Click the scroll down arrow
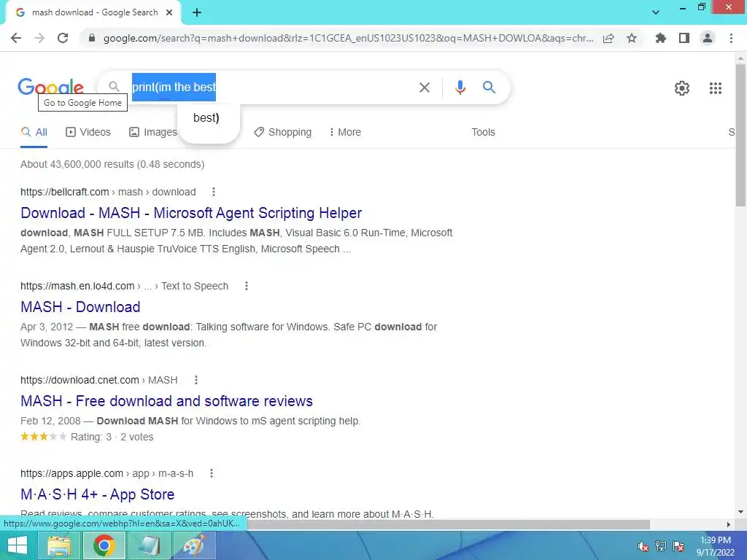 point(740,513)
